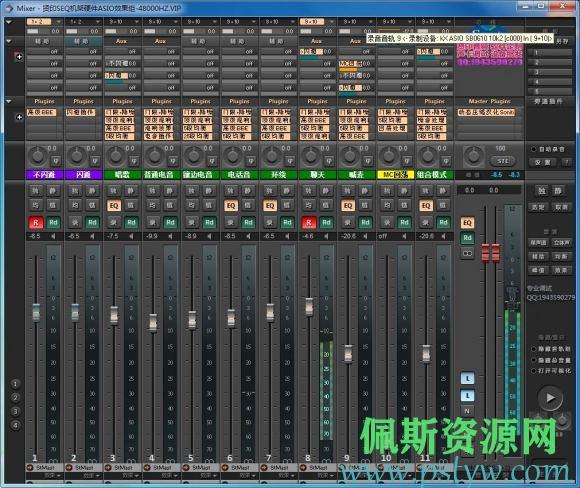The image size is (580, 488).
Task: Click Plugins header on track 1
Action: point(44,101)
